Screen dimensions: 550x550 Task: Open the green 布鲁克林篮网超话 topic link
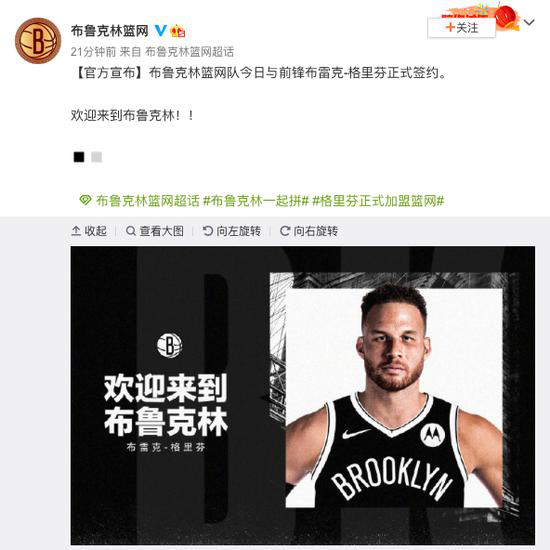pyautogui.click(x=147, y=201)
